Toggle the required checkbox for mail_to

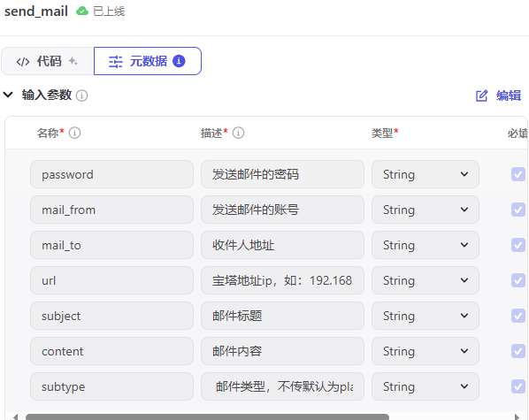point(517,245)
